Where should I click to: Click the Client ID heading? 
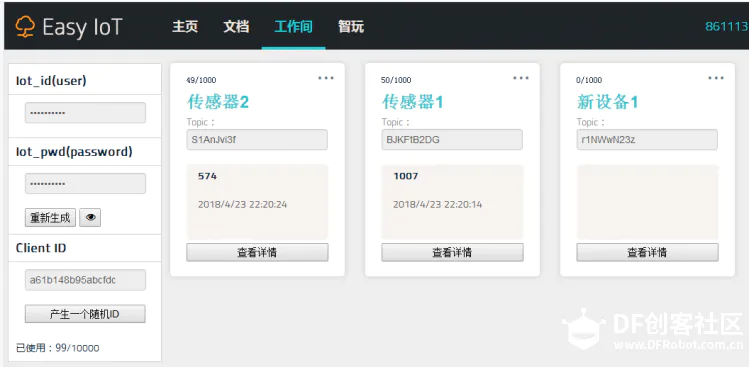click(41, 248)
